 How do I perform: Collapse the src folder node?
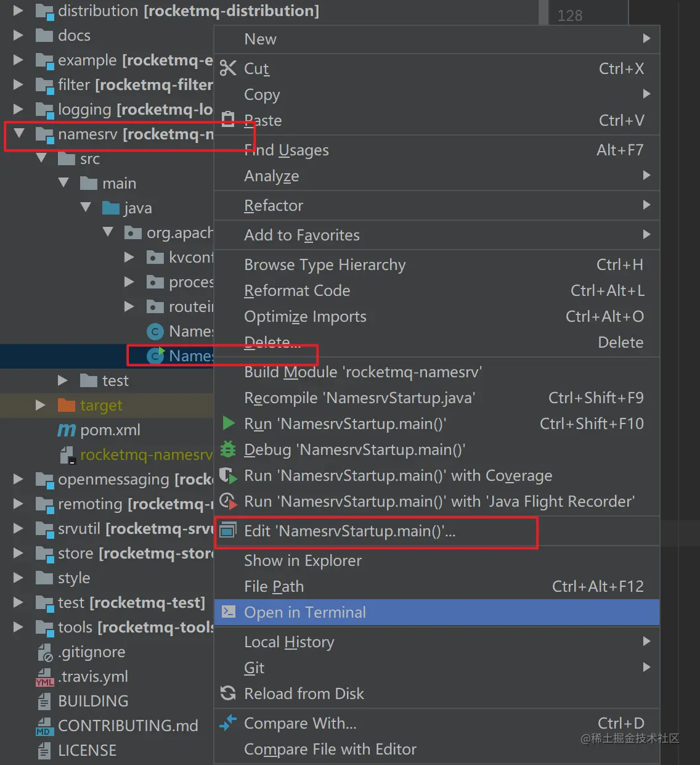[x=41, y=158]
